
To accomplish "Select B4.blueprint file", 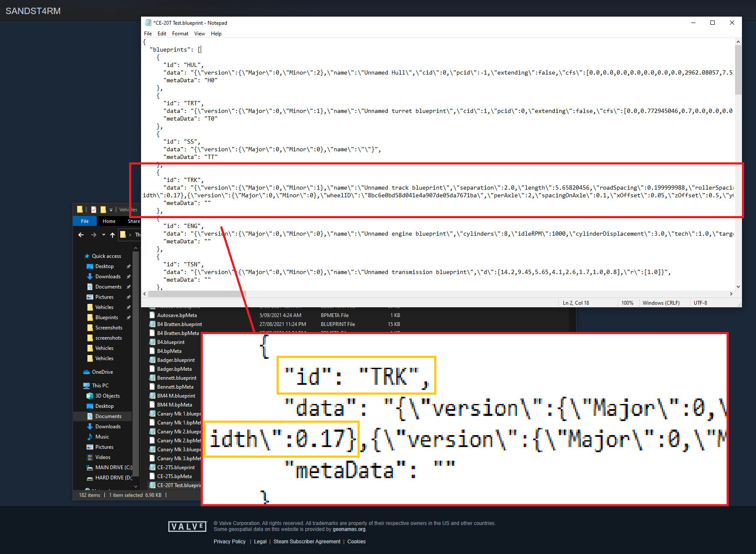I will 171,342.
